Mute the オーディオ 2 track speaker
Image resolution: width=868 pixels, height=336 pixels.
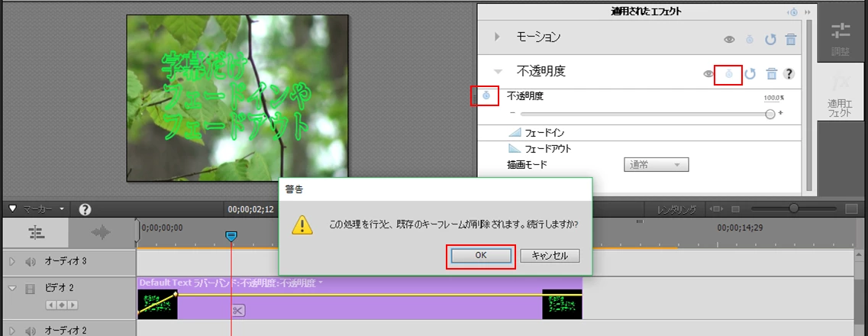click(x=31, y=331)
